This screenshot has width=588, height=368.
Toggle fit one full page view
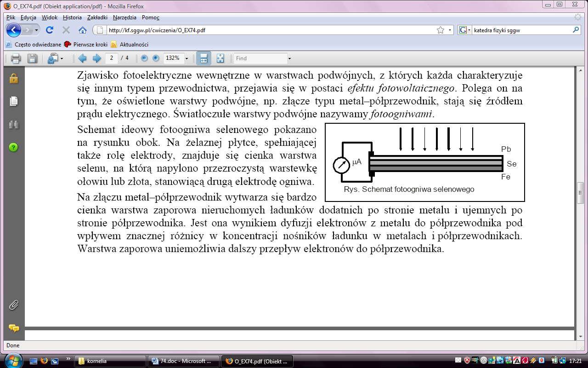point(220,58)
